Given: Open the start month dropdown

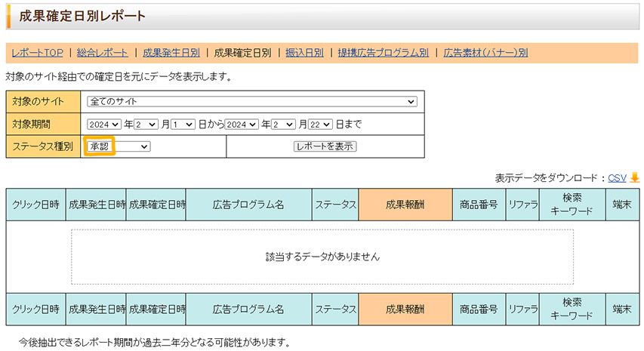Looking at the screenshot, I should click(x=146, y=124).
